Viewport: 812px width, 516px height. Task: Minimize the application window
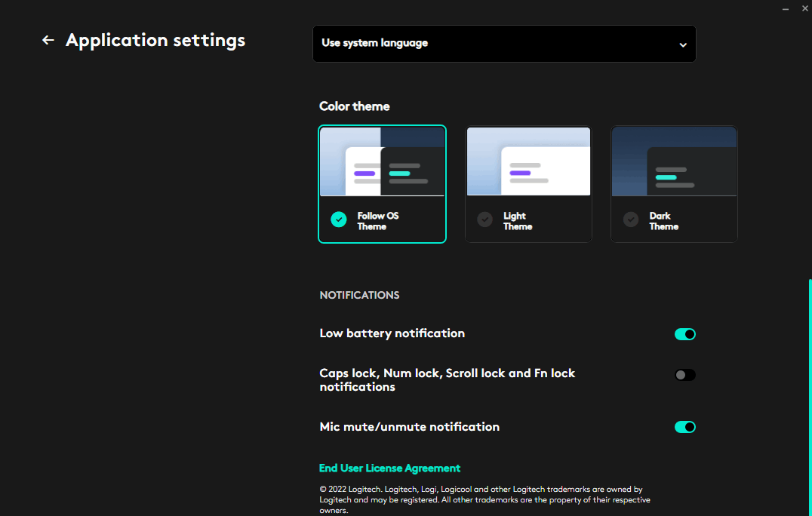click(x=785, y=8)
